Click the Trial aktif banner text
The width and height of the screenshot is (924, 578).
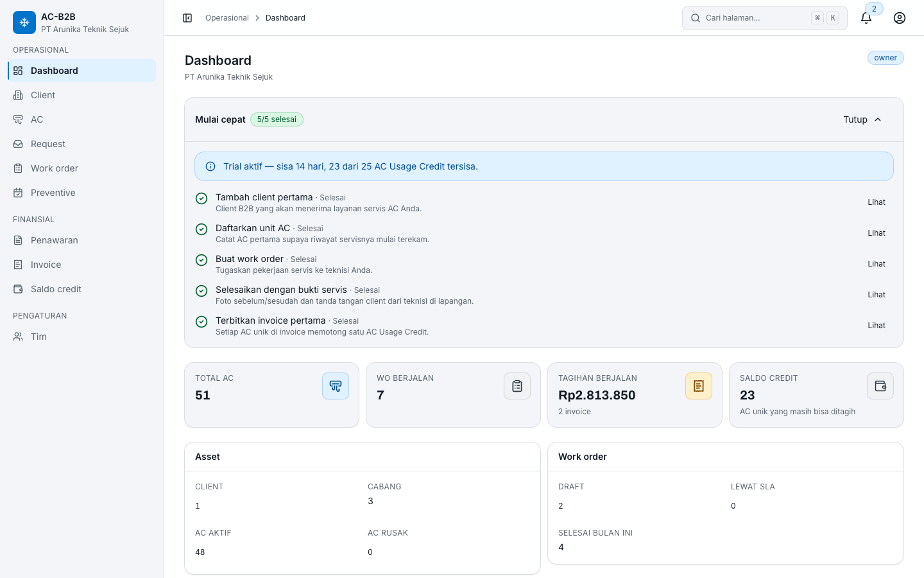click(350, 166)
